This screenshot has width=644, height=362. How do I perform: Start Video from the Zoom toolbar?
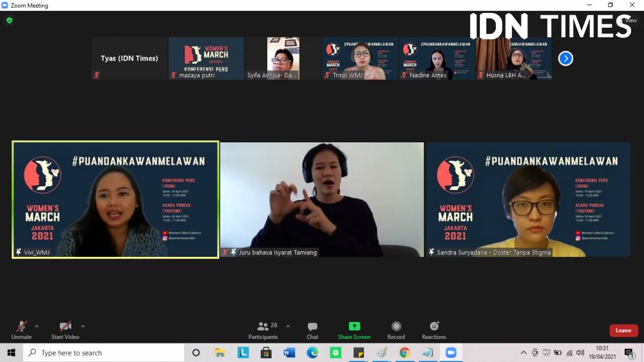pyautogui.click(x=65, y=330)
